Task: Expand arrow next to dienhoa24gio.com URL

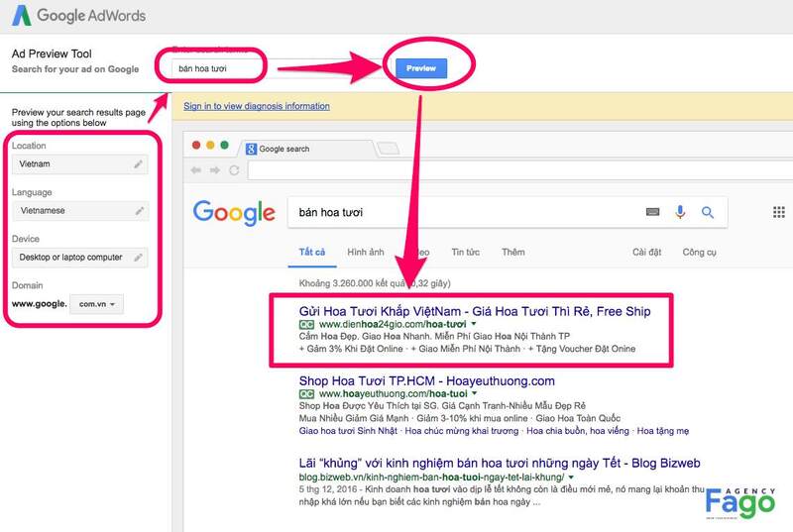Action: 474,324
